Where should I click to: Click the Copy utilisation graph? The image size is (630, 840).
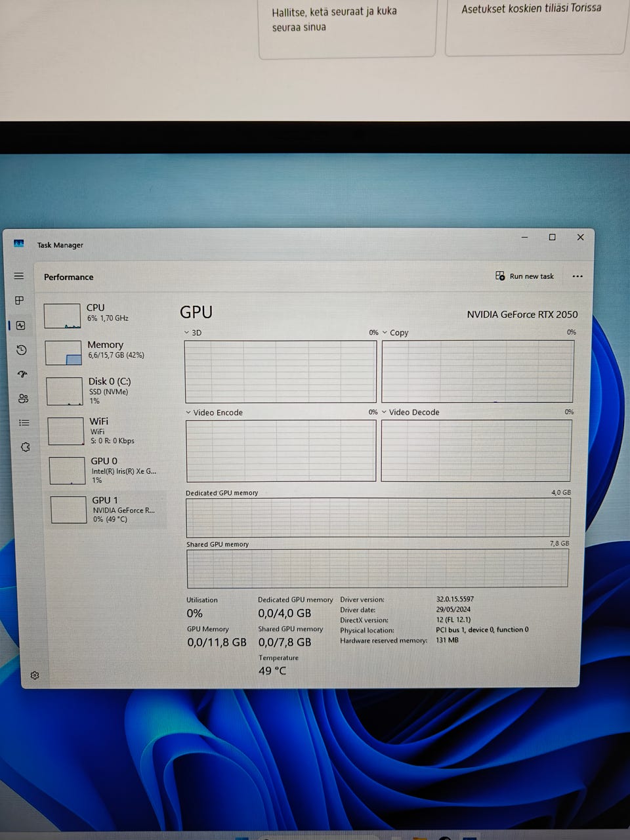click(x=478, y=371)
